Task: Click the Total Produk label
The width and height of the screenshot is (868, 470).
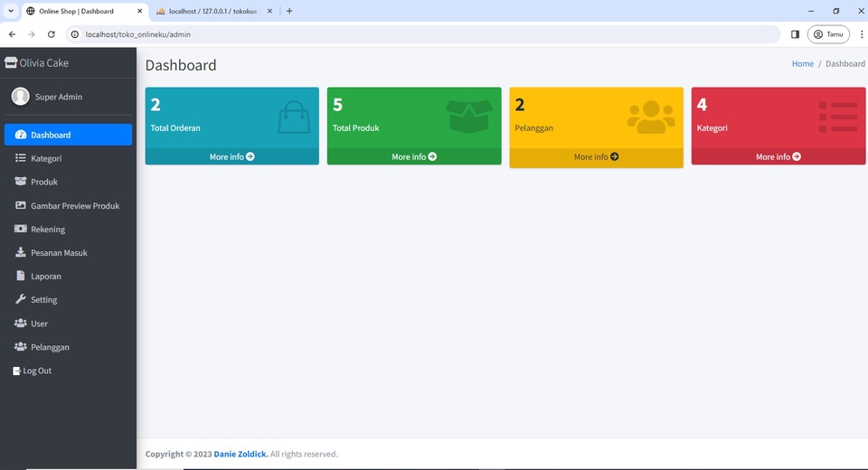Action: [x=356, y=127]
